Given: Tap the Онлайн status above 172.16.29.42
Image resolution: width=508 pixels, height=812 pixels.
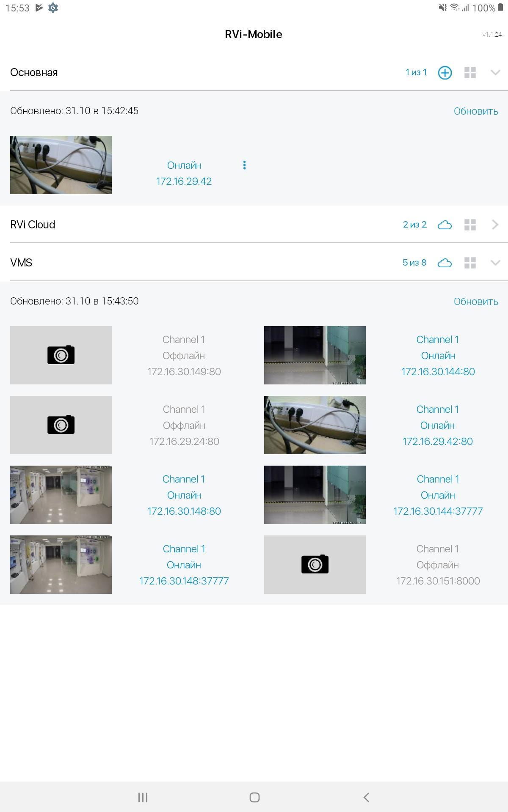Looking at the screenshot, I should pyautogui.click(x=184, y=165).
